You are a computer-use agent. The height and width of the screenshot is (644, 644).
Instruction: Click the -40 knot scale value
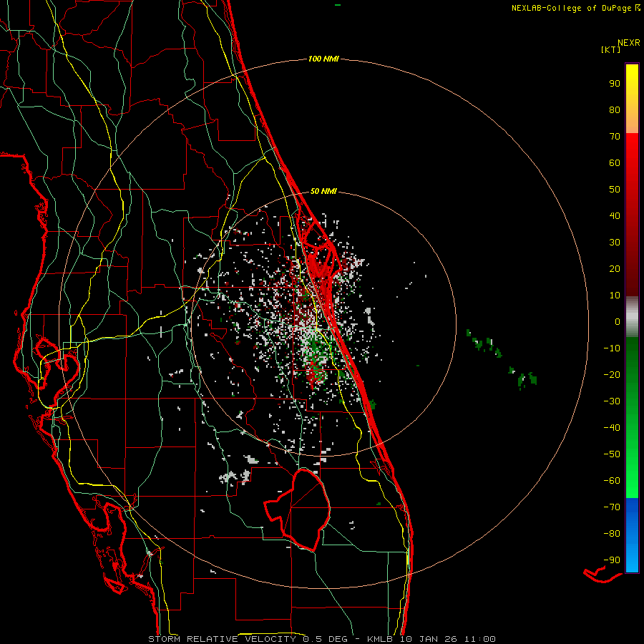[x=612, y=428]
